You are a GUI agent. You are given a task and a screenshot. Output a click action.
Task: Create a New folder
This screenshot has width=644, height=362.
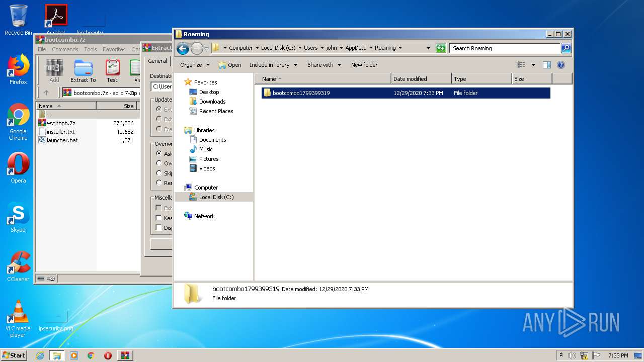point(364,65)
